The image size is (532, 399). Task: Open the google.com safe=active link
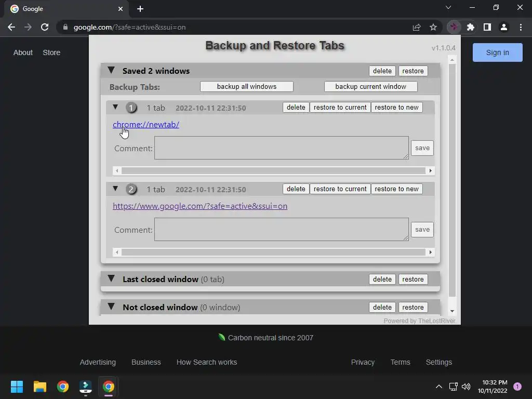(x=200, y=206)
